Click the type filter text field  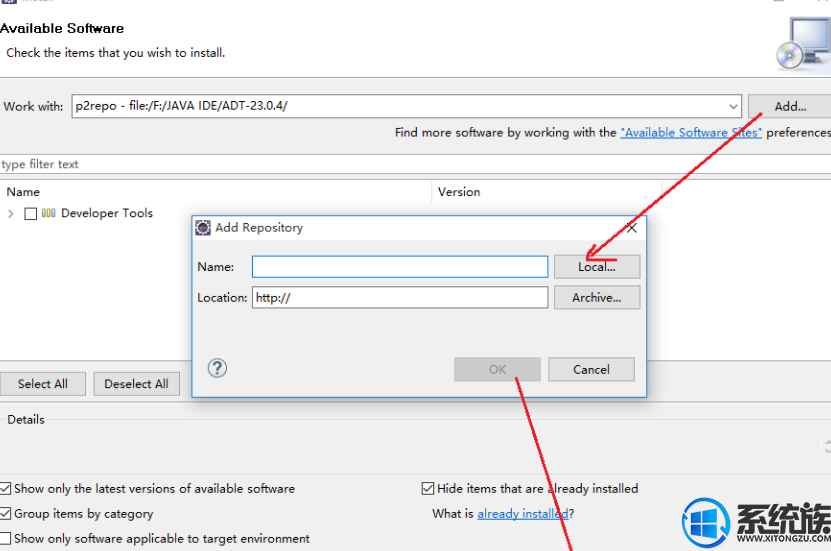click(416, 164)
